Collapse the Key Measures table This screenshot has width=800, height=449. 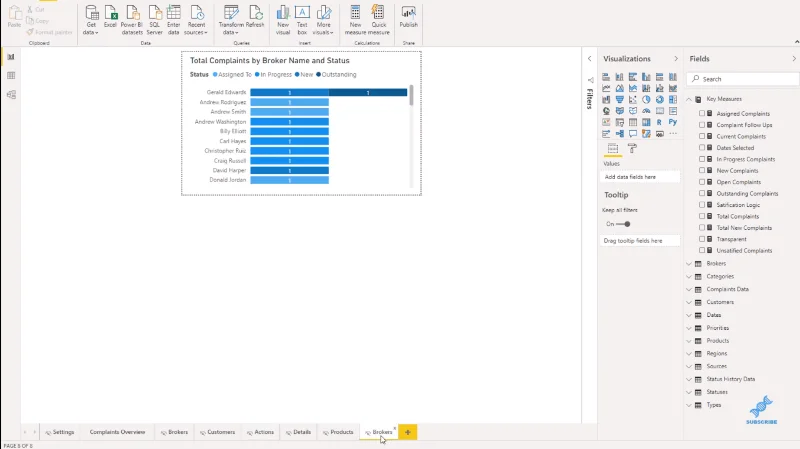(x=689, y=99)
